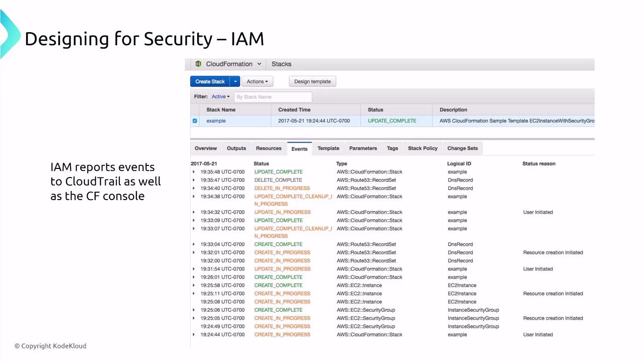Open the Change Sets tab
The width and height of the screenshot is (644, 362).
point(462,148)
